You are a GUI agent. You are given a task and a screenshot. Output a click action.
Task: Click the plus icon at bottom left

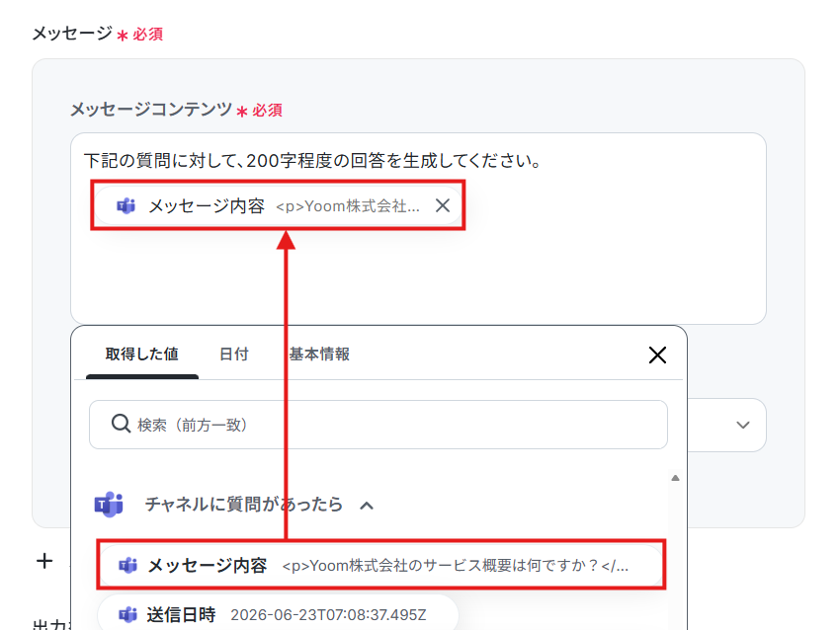point(44,561)
